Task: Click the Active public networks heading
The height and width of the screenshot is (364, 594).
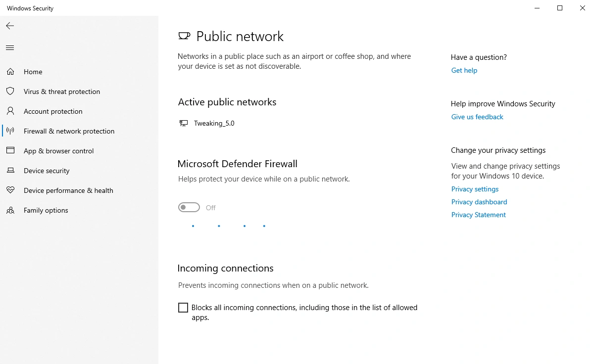Action: coord(227,102)
